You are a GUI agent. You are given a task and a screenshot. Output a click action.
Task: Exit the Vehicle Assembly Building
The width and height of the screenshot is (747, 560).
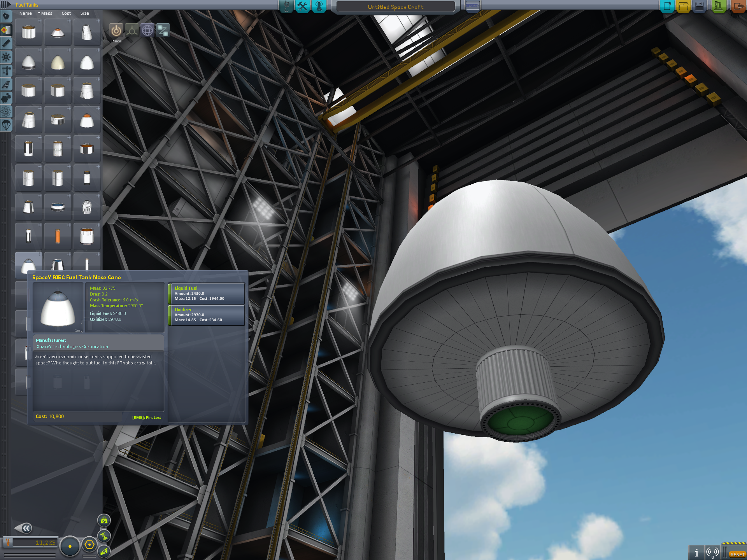(738, 6)
